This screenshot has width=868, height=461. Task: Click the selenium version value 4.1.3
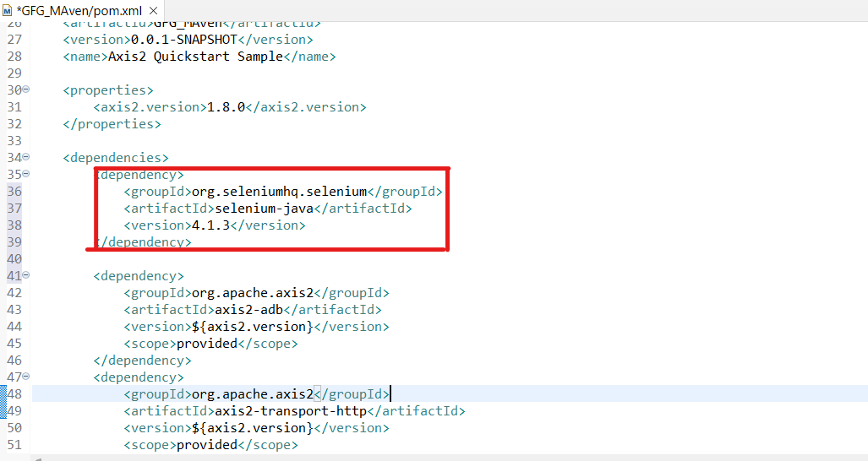click(x=210, y=225)
